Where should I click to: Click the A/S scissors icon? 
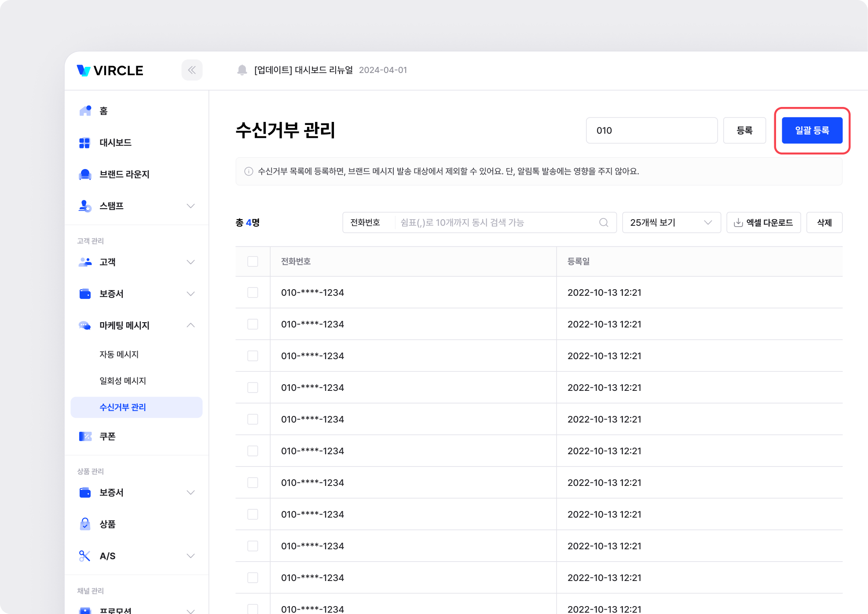point(84,556)
